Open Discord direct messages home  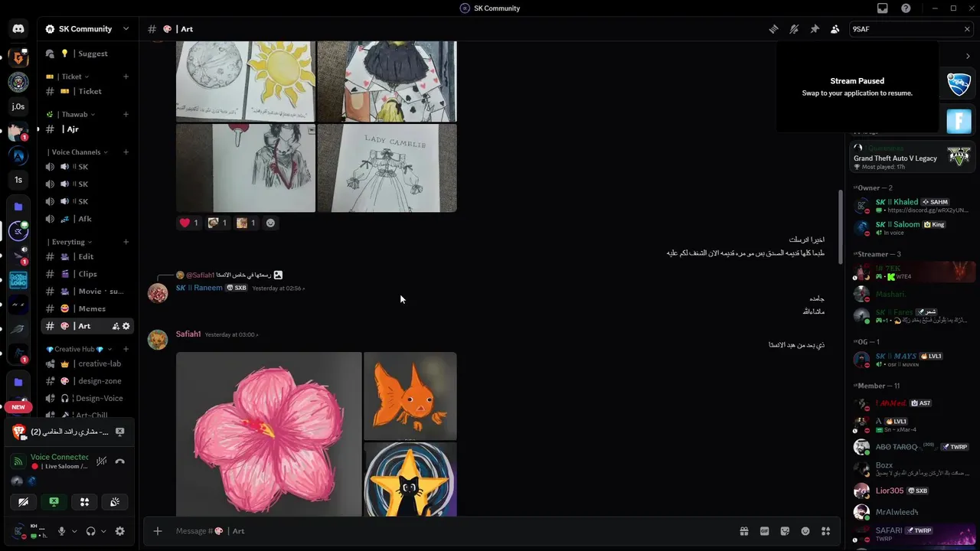[x=18, y=29]
